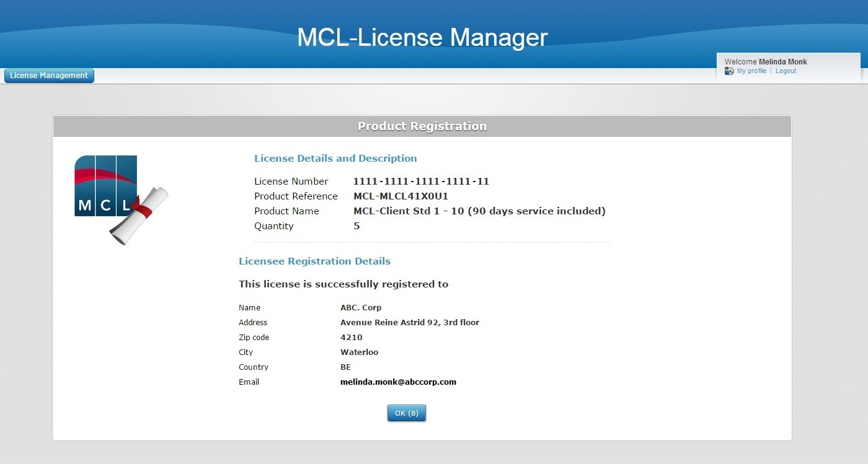Click the country value BE
The height and width of the screenshot is (464, 868).
click(x=346, y=367)
